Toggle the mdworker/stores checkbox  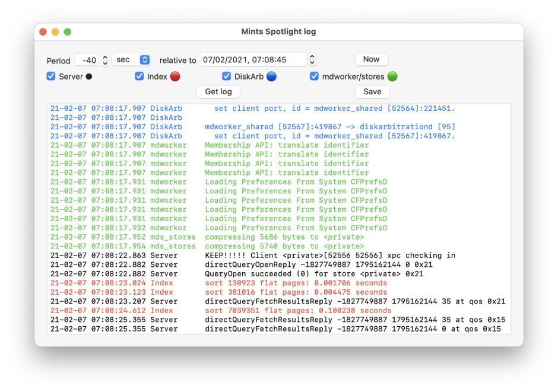click(x=314, y=77)
